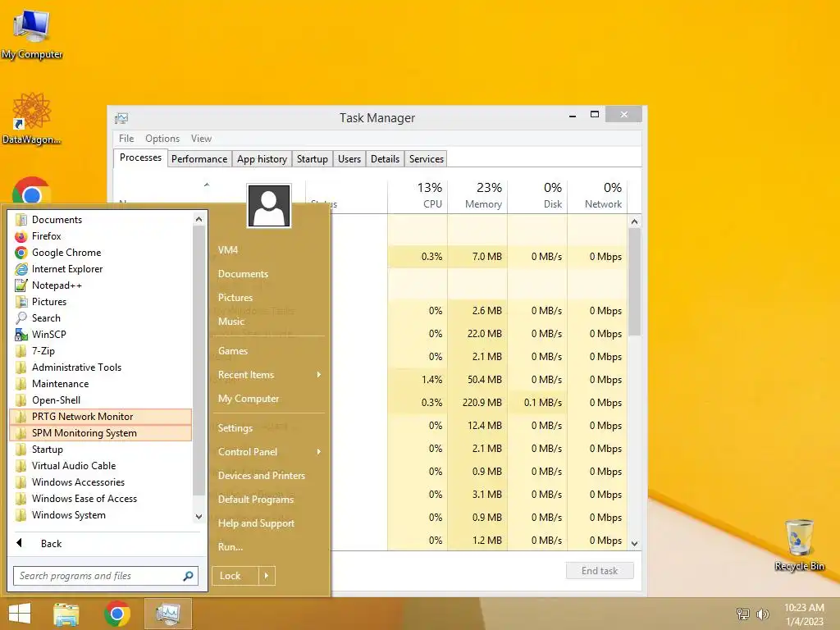Open Task Manager View menu
Screen dimensions: 840x630
point(202,138)
